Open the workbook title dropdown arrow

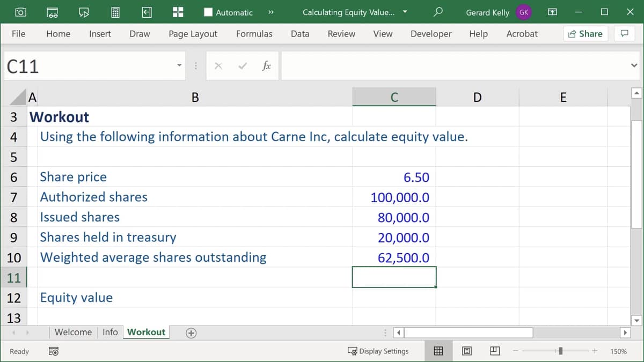pos(405,12)
